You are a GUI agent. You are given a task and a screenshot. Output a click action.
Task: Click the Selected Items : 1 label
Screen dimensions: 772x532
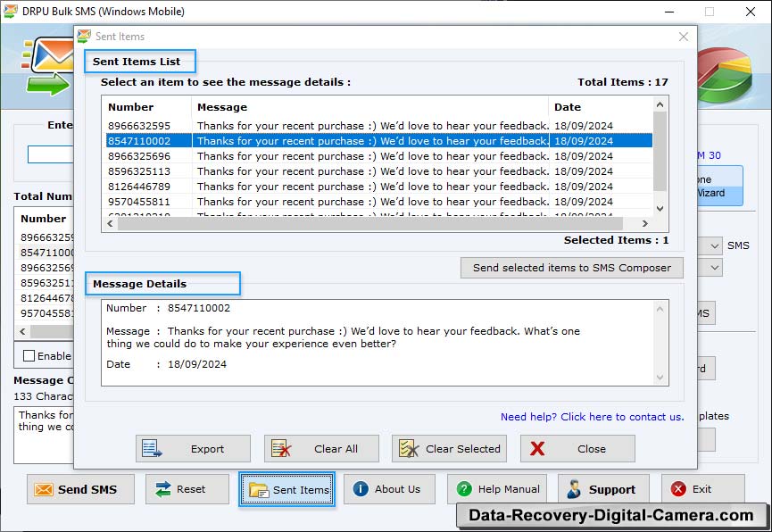pyautogui.click(x=616, y=240)
